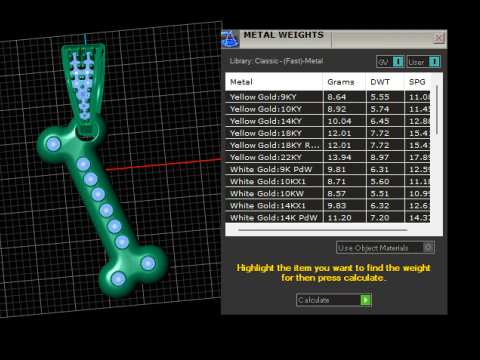
Task: Select the White Gold:14K PdW row
Action: click(x=328, y=217)
